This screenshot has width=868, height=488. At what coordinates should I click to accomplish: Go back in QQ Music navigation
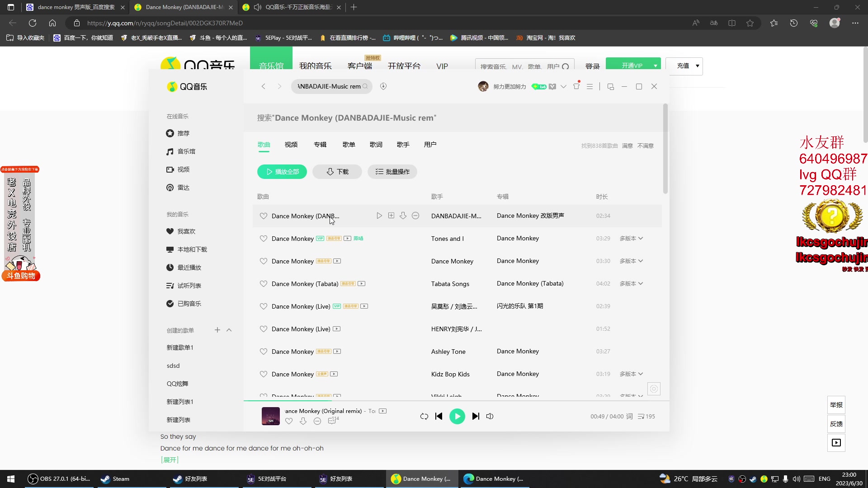pyautogui.click(x=263, y=86)
